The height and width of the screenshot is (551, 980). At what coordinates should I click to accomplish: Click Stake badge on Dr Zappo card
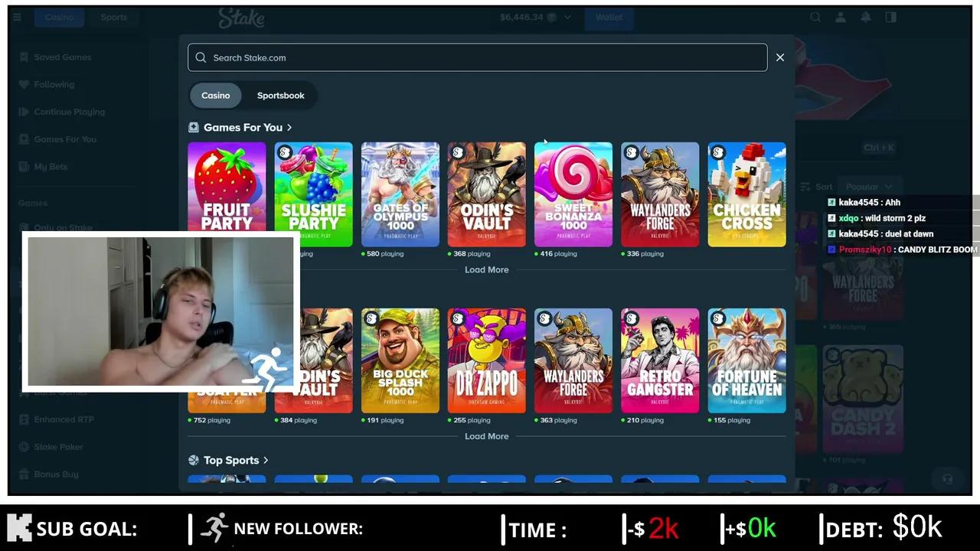click(458, 318)
